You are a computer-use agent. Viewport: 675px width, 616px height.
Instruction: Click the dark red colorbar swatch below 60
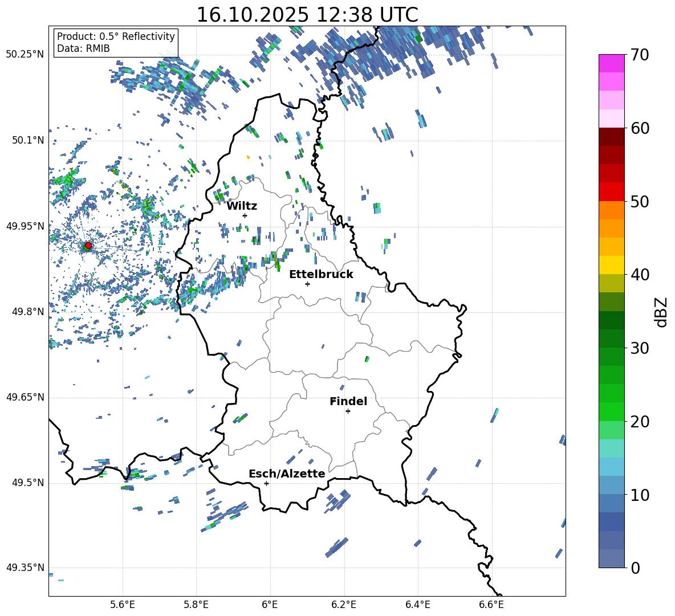(612, 137)
